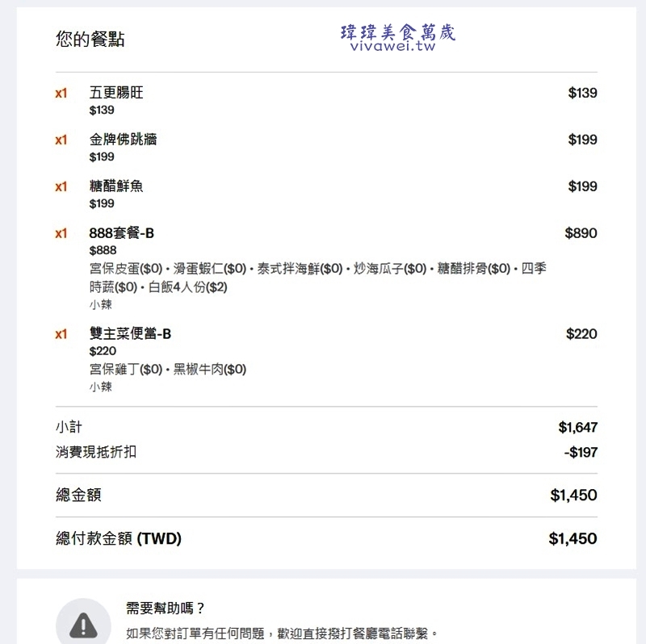Image resolution: width=646 pixels, height=644 pixels.
Task: Select the 小計 subtotal label
Action: click(x=69, y=427)
